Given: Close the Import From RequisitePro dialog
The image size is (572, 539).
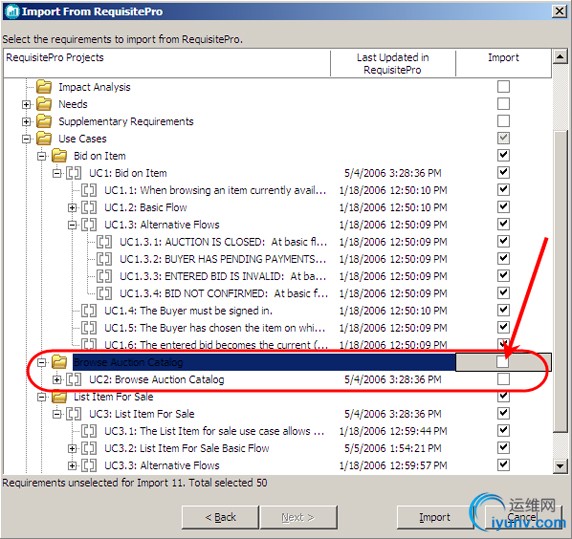Looking at the screenshot, I should [560, 11].
